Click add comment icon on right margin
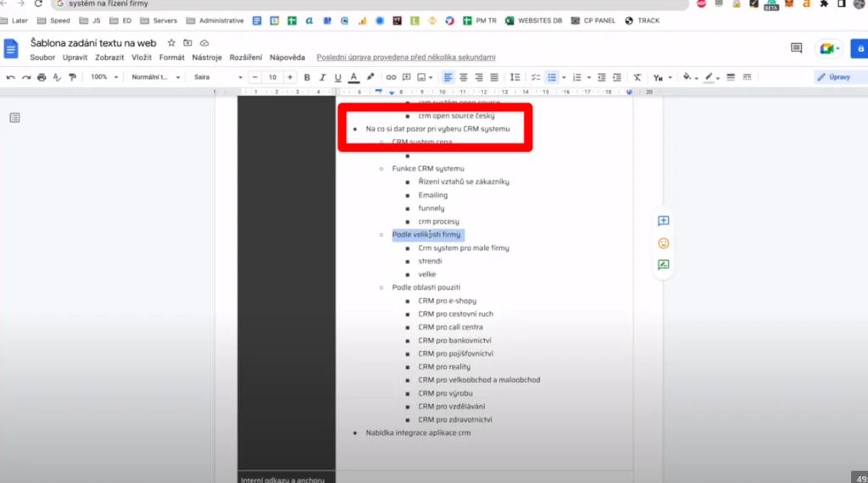This screenshot has width=868, height=483. [663, 221]
